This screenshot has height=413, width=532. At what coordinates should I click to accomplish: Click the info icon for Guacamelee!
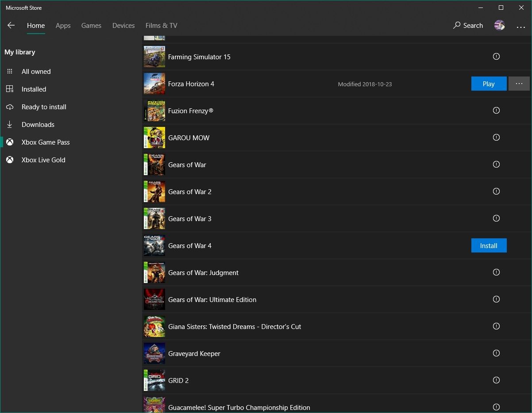(x=496, y=407)
